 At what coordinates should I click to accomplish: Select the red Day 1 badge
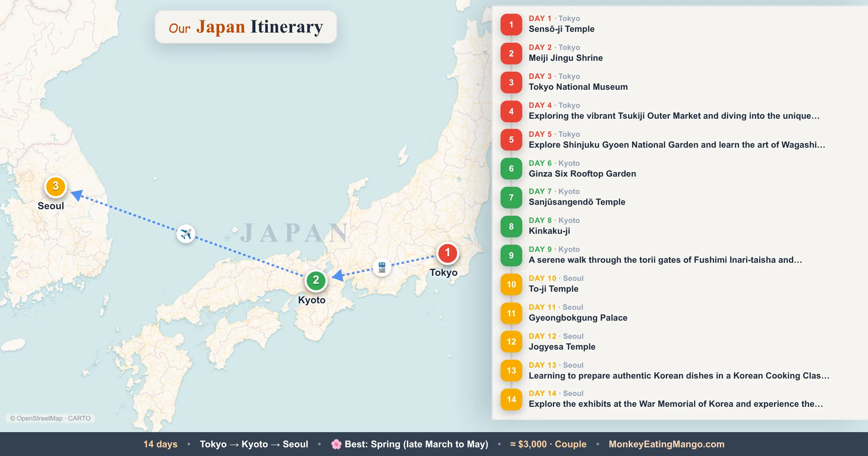click(511, 24)
